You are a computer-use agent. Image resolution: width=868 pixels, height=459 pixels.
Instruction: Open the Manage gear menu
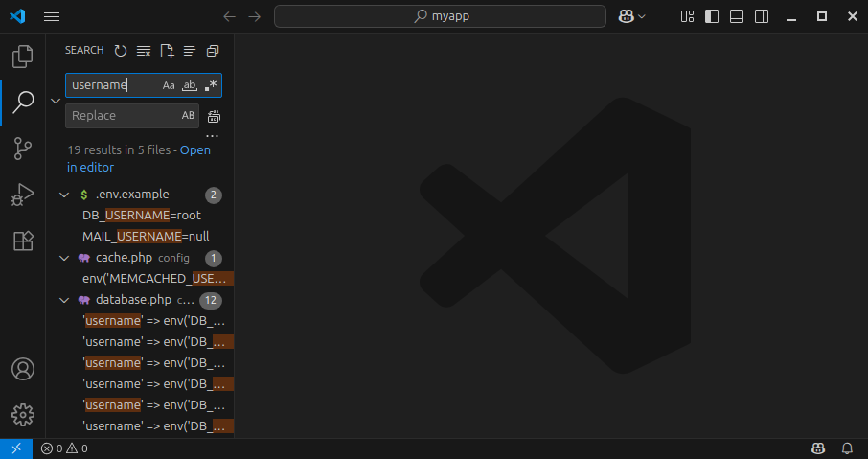[23, 415]
